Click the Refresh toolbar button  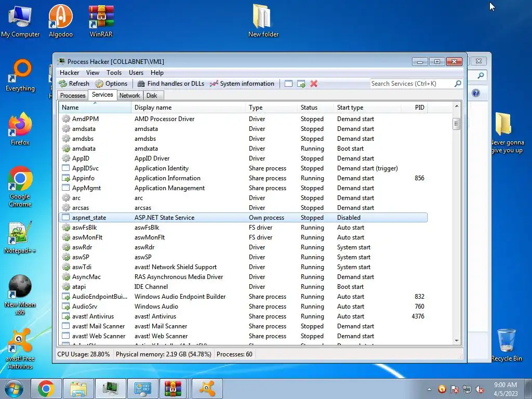74,84
